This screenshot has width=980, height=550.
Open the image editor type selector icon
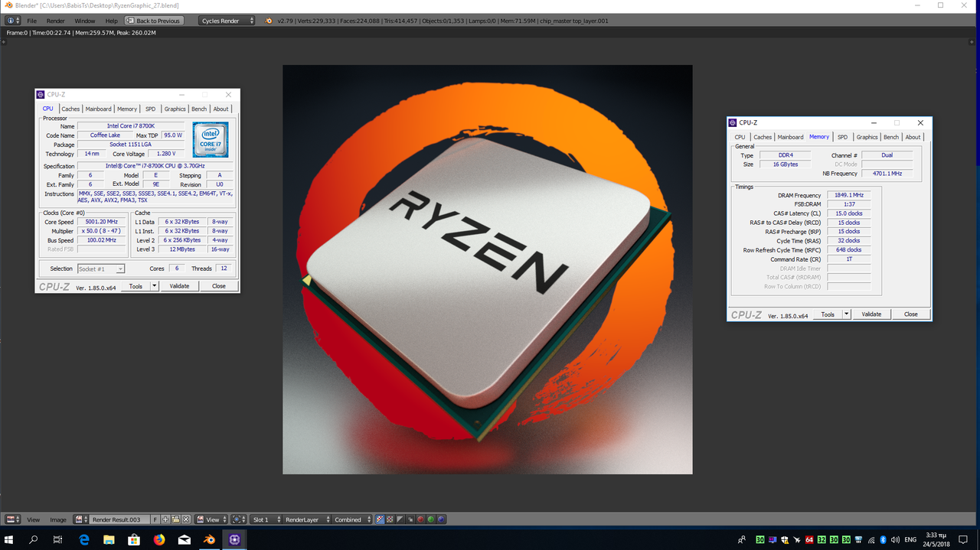tap(12, 519)
